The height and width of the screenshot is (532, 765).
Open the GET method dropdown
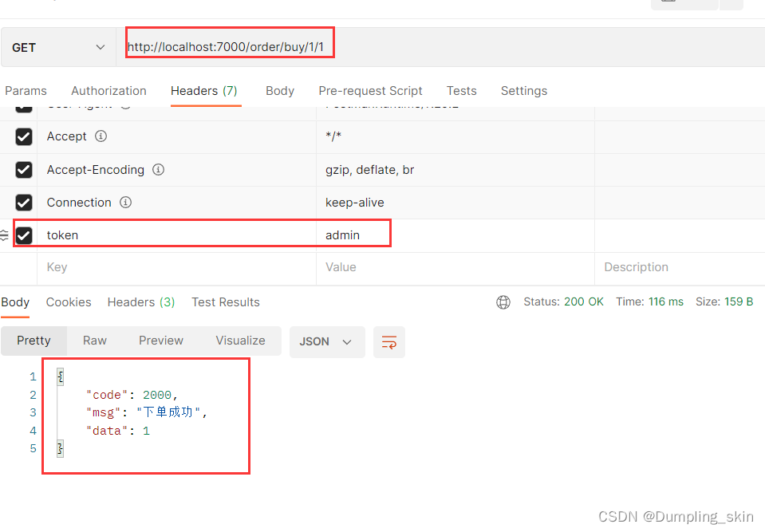pos(56,47)
